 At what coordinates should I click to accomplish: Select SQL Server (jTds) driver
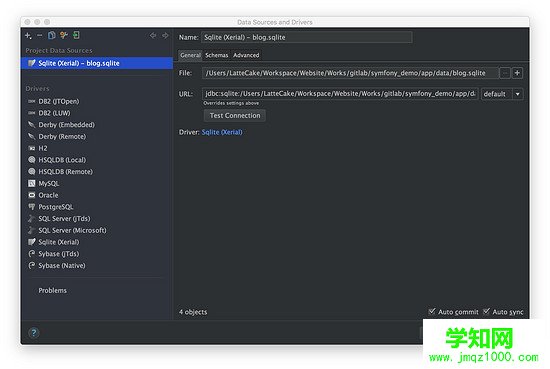(64, 219)
